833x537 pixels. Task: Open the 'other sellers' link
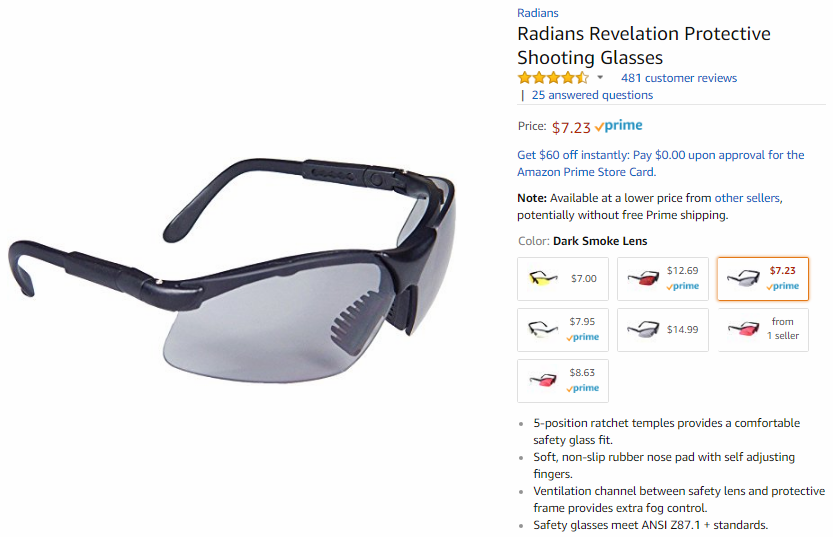[x=747, y=198]
